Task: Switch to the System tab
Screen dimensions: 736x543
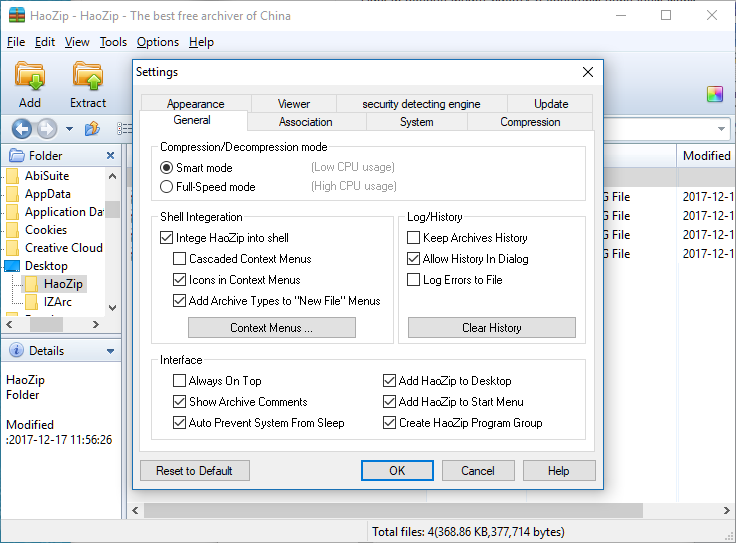Action: click(416, 122)
